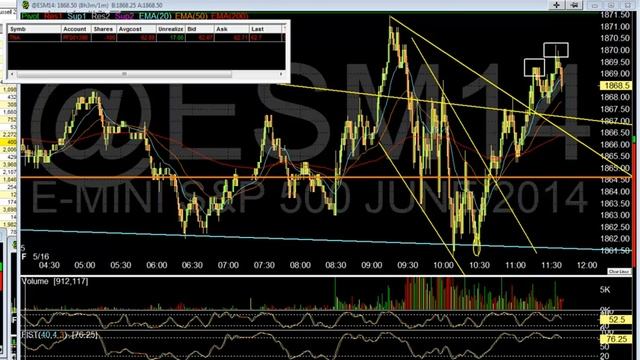Viewport: 640px width, 360px height.
Task: Click the @ESM4 chart window icon
Action: point(26,5)
